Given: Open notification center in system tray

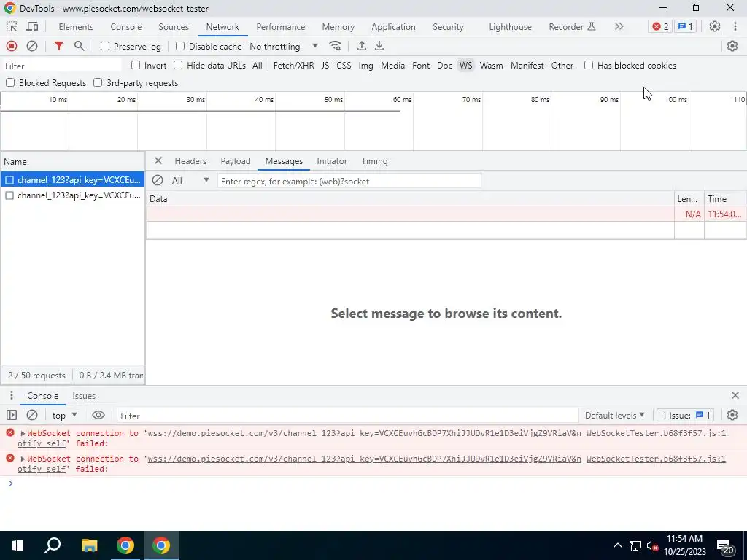Looking at the screenshot, I should coord(724,545).
